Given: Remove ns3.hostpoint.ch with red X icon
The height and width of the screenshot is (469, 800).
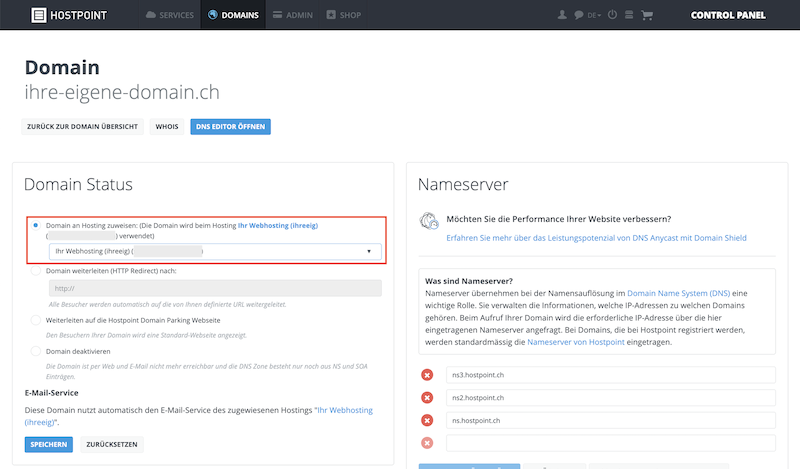Looking at the screenshot, I should tap(427, 375).
